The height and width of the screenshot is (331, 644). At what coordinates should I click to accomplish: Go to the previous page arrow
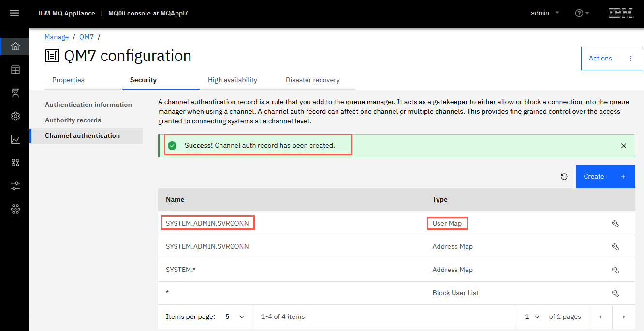click(600, 317)
